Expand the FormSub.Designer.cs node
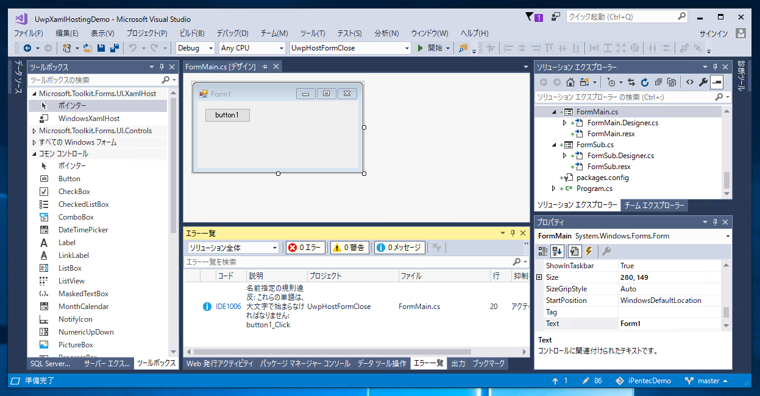Screen dimensions: 760x396 [565, 156]
